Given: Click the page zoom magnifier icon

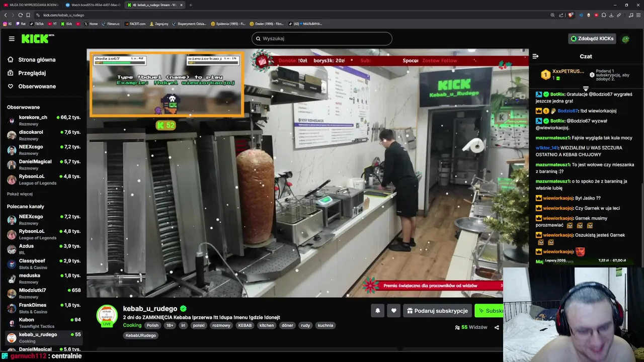Looking at the screenshot, I should tap(552, 15).
